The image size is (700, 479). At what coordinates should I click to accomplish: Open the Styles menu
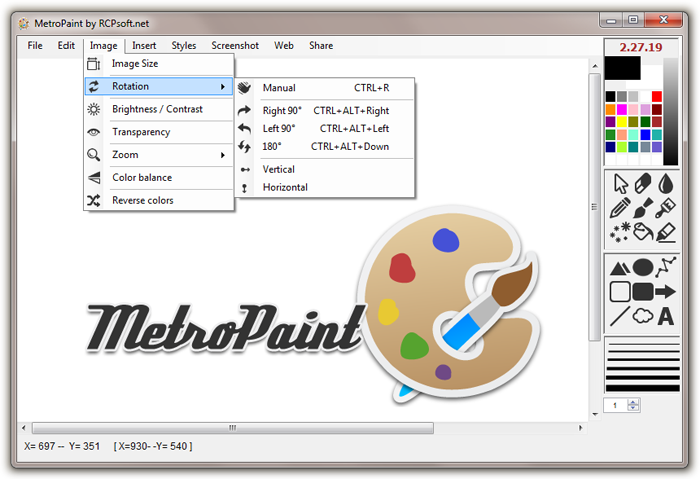click(x=184, y=46)
